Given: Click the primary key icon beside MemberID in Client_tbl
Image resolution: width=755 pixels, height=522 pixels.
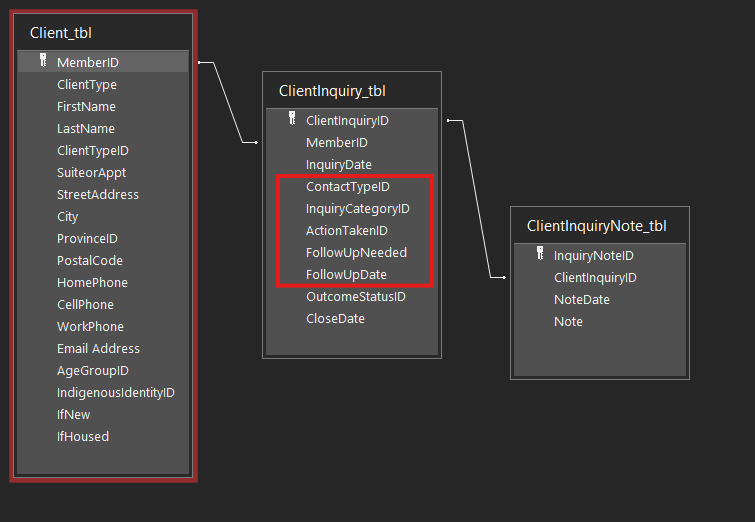Looking at the screenshot, I should tap(43, 61).
